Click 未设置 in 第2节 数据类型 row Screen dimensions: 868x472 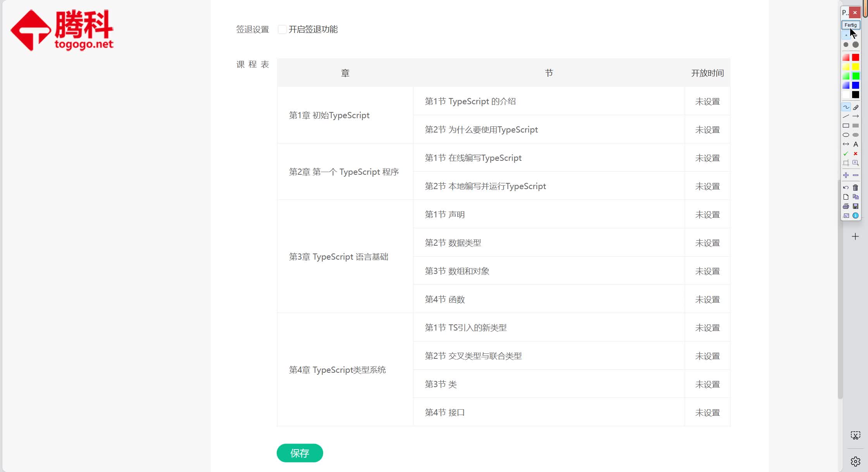[x=707, y=243]
